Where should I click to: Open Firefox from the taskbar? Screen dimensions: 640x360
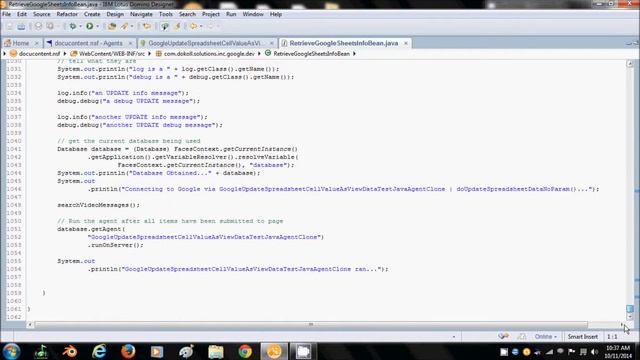[x=128, y=351]
